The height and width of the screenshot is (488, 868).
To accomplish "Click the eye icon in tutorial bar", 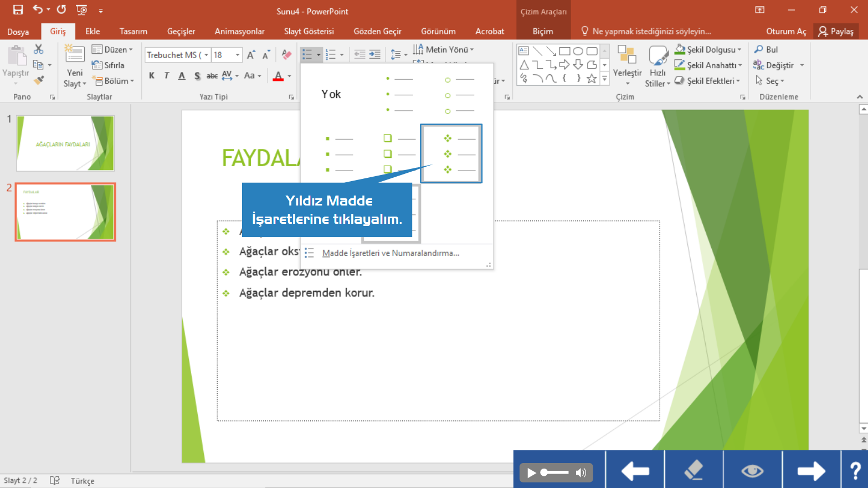I will 752,471.
